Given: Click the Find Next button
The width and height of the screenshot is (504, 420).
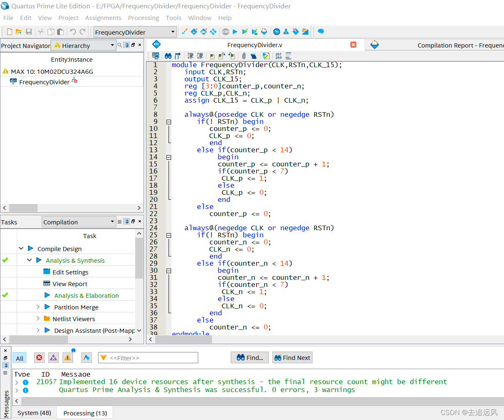Looking at the screenshot, I should tap(292, 357).
